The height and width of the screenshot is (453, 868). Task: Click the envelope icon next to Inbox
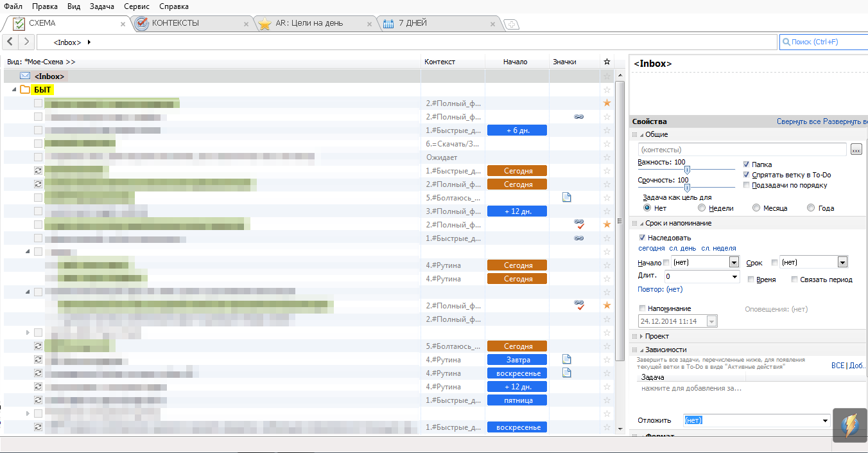pos(25,76)
